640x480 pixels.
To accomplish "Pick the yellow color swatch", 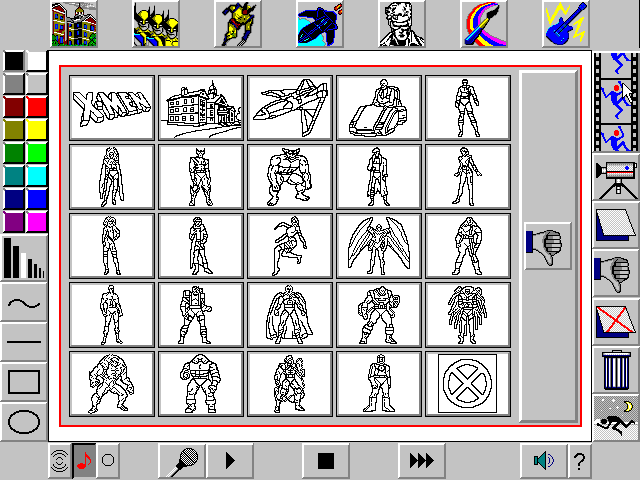I will coord(37,130).
